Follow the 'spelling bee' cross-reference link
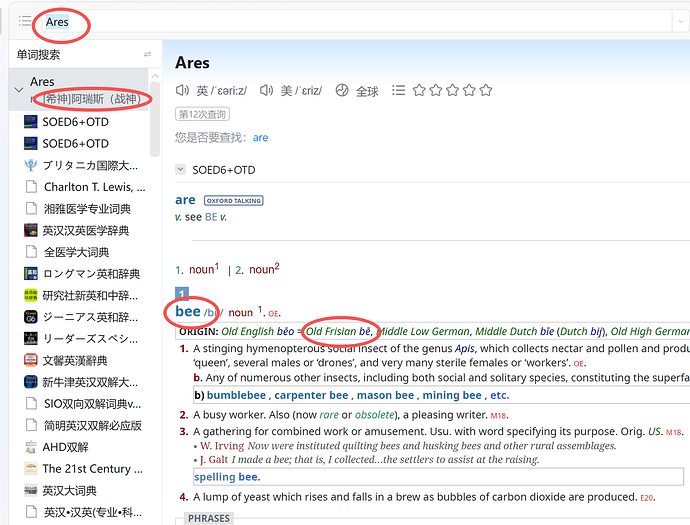The image size is (690, 525). pos(226,477)
